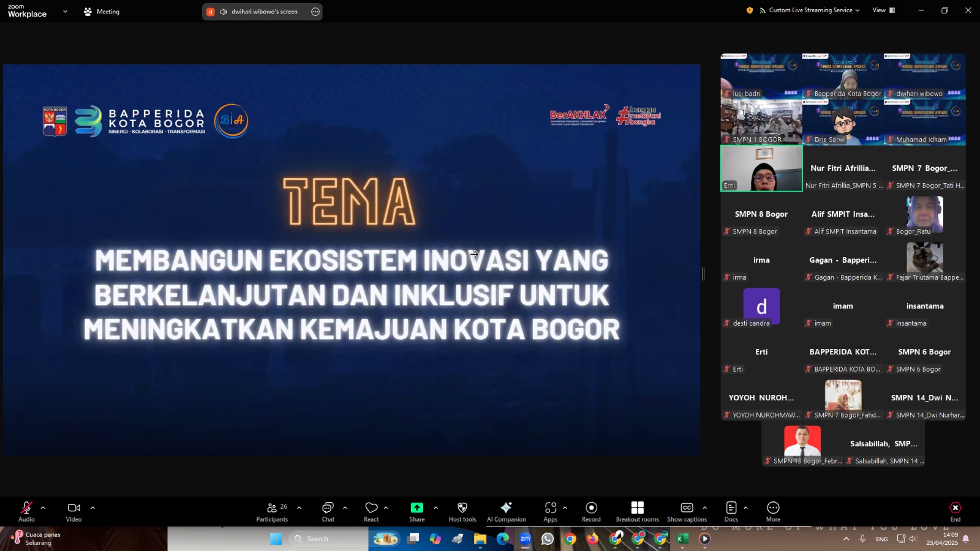Image resolution: width=980 pixels, height=551 pixels.
Task: Unmute microphone with the Audio icon
Action: coord(26,508)
